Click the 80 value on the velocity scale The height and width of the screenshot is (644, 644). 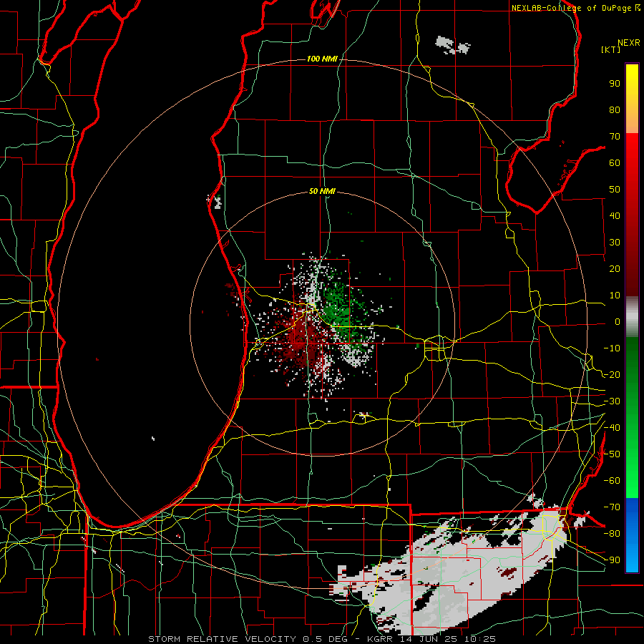click(615, 110)
